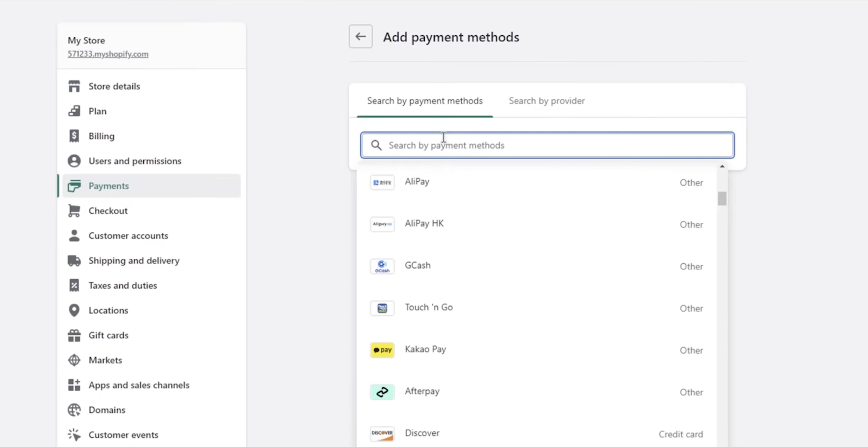The width and height of the screenshot is (868, 447).
Task: Select GCash payment method
Action: pyautogui.click(x=537, y=266)
